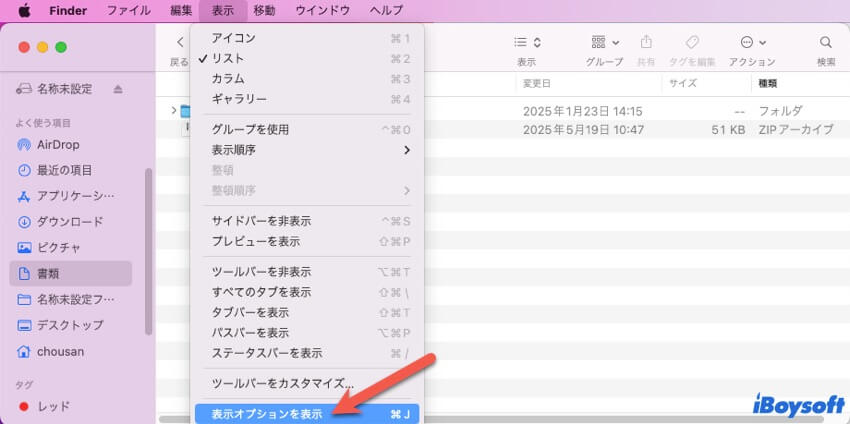Toggle グループを使用 menu option
Viewport: 850px width, 424px height.
250,129
